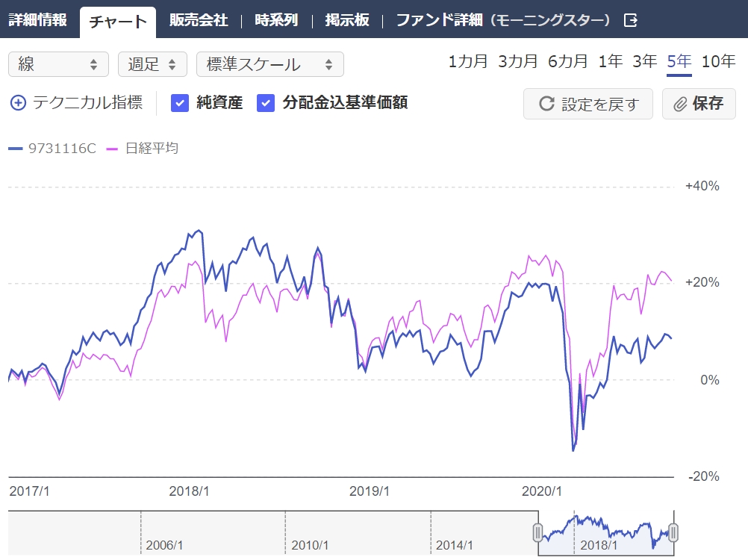Select the 3年 time range
748x560 pixels.
[645, 61]
